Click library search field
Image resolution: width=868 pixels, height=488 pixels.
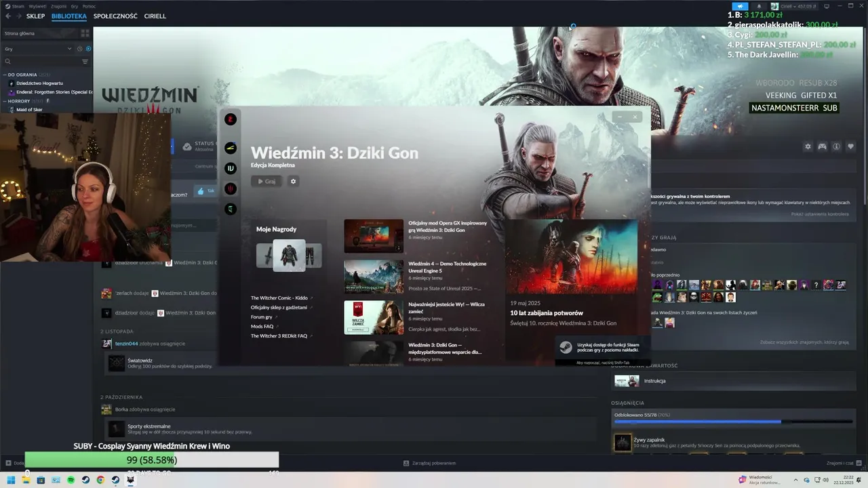click(43, 62)
